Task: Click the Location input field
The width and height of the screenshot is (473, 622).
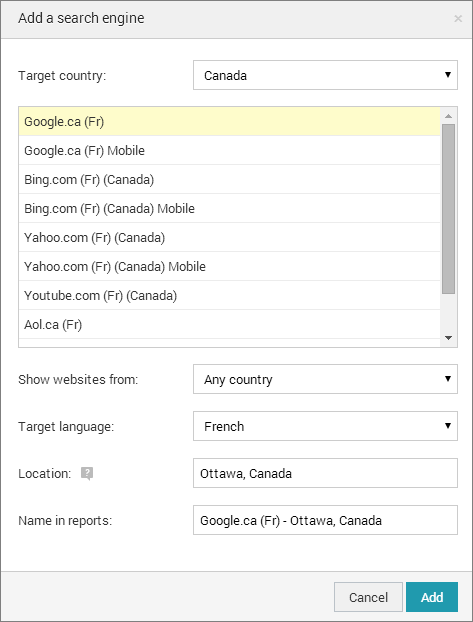Action: click(x=325, y=473)
